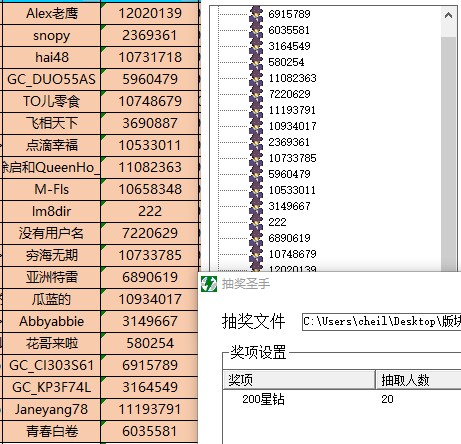461x444 pixels.
Task: Click the user icon beside 6035581 in the list
Action: pyautogui.click(x=256, y=30)
